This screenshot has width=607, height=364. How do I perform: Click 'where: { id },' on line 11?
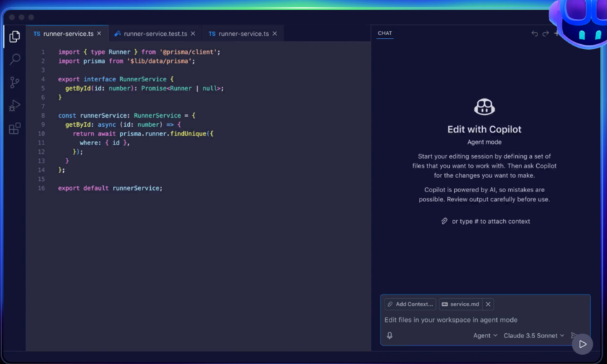coord(105,143)
